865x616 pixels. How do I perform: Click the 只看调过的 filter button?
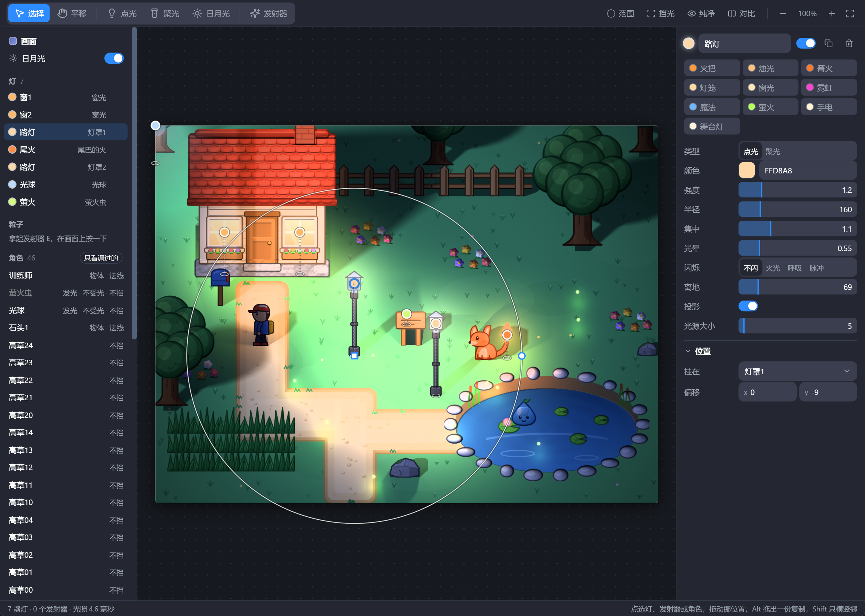click(101, 258)
